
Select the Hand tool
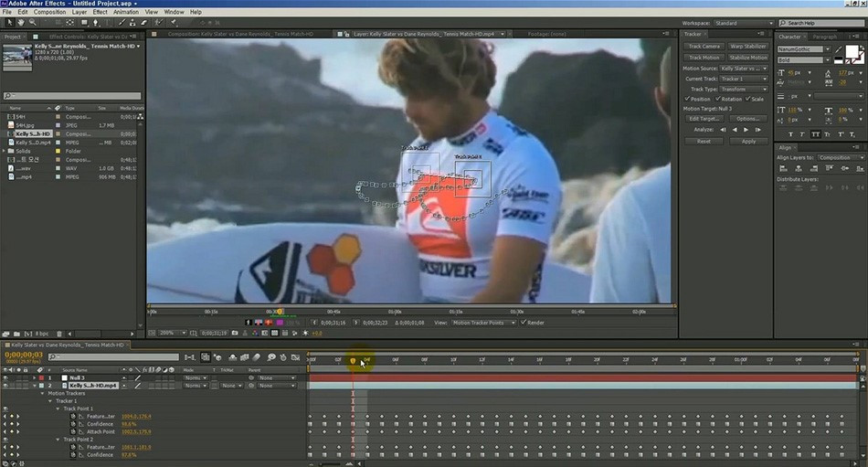[21, 23]
